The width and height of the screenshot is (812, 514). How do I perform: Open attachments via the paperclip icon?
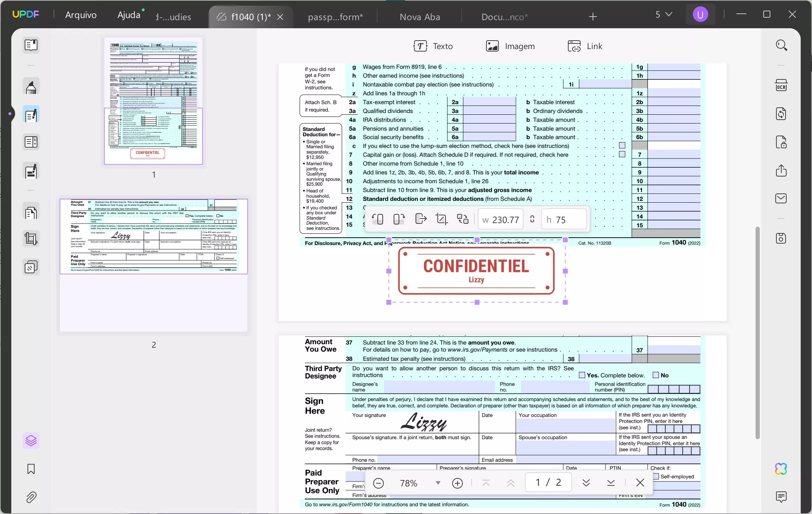tap(31, 497)
